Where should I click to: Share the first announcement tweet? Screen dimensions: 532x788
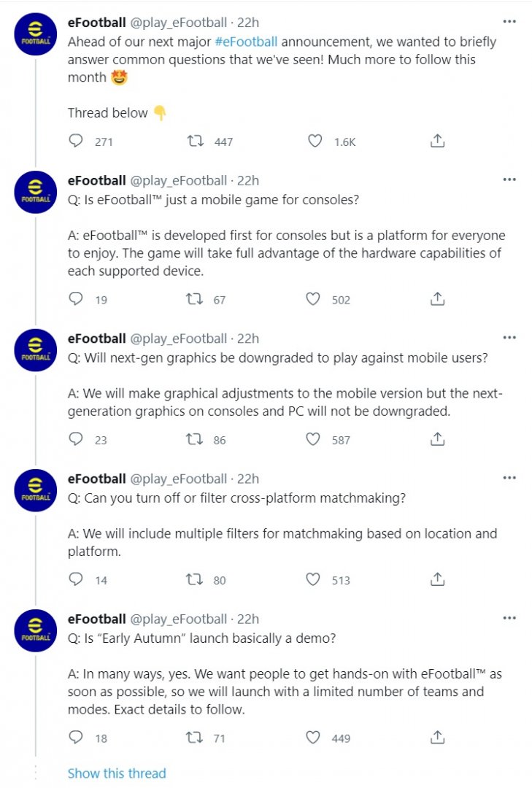437,142
